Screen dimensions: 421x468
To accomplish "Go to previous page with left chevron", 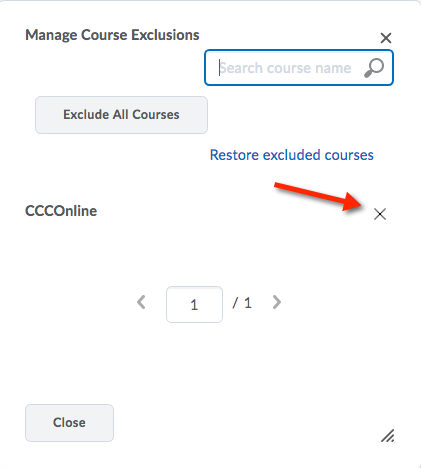I will click(141, 302).
